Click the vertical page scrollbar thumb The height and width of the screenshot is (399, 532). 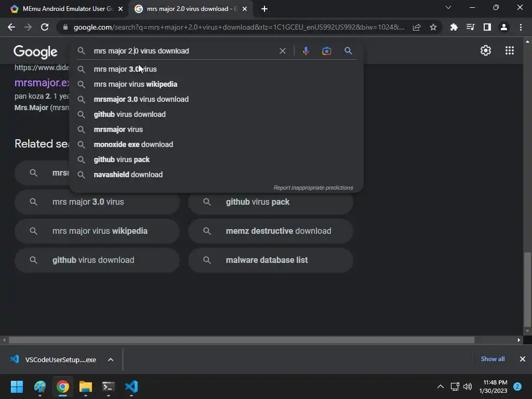(527, 288)
